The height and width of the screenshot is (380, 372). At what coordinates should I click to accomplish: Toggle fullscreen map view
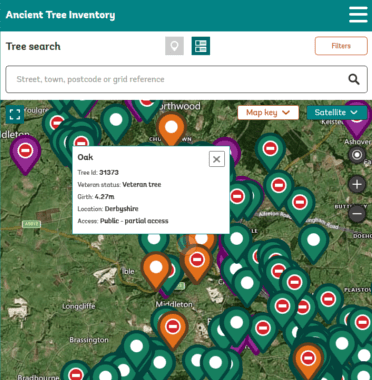pyautogui.click(x=15, y=114)
